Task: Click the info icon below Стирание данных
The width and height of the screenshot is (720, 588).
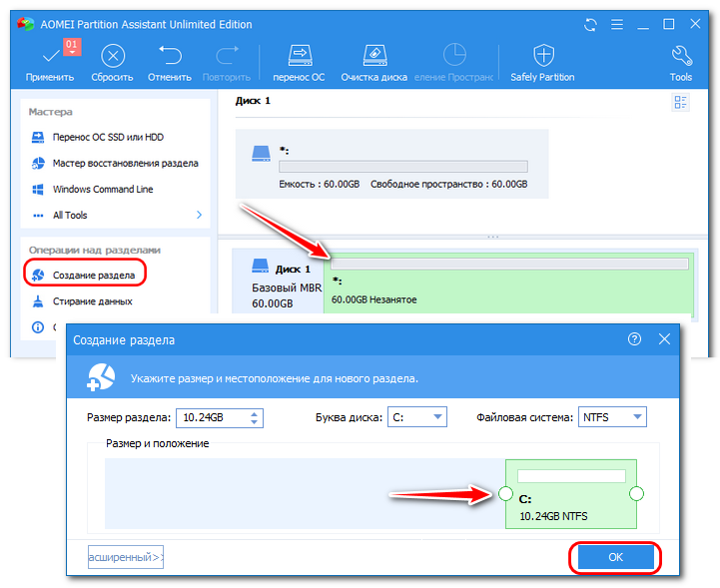Action: (38, 327)
